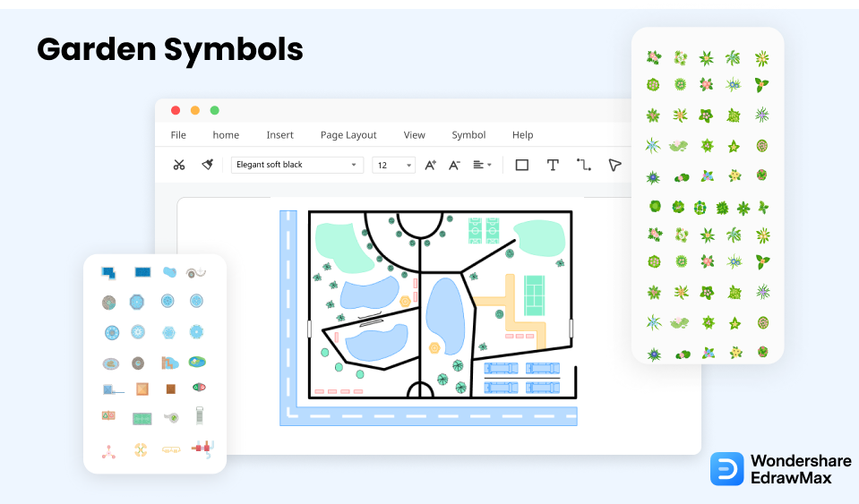This screenshot has width=859, height=504.
Task: Pick the gray spiral water feature symbol
Action: tap(195, 272)
